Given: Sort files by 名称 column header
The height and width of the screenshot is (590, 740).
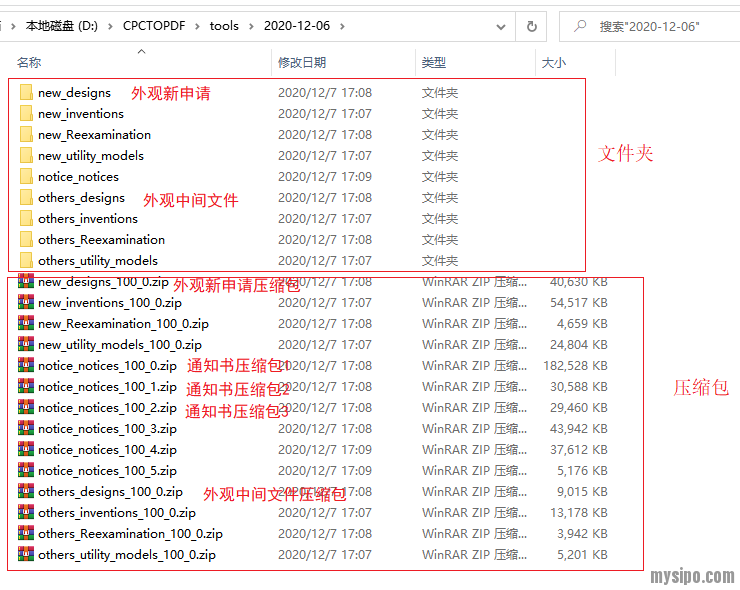Looking at the screenshot, I should click(x=29, y=63).
